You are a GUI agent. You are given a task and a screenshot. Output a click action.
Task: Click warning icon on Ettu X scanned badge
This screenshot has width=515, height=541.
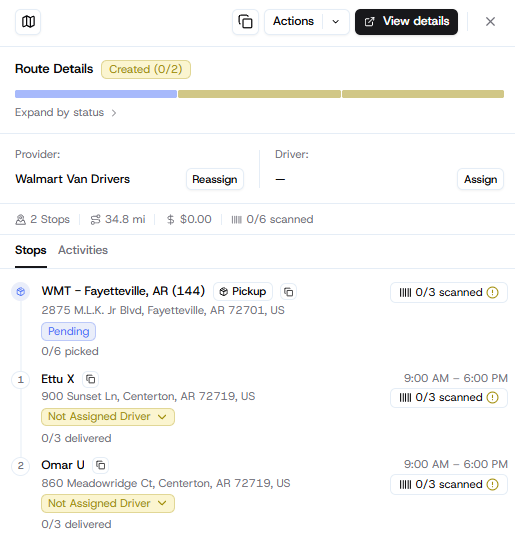[492, 397]
